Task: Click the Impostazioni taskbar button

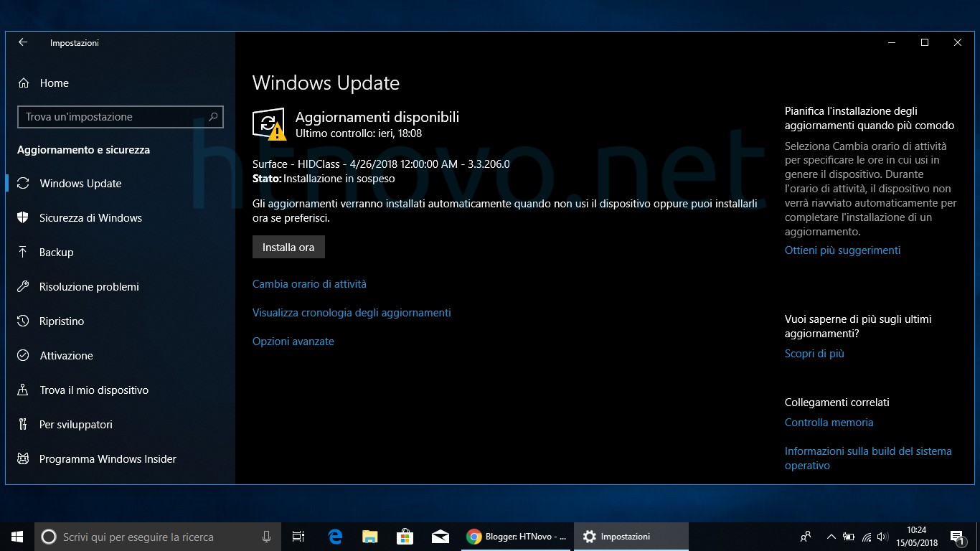Action: 631,537
